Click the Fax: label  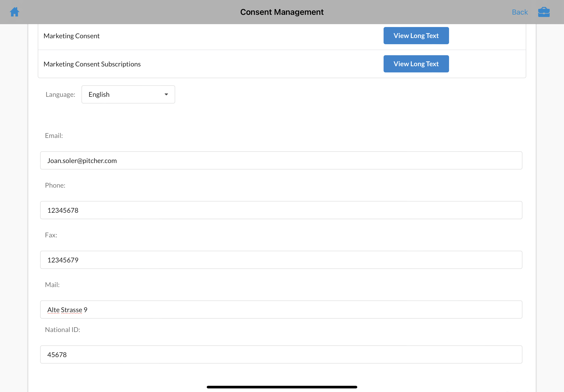tap(51, 235)
